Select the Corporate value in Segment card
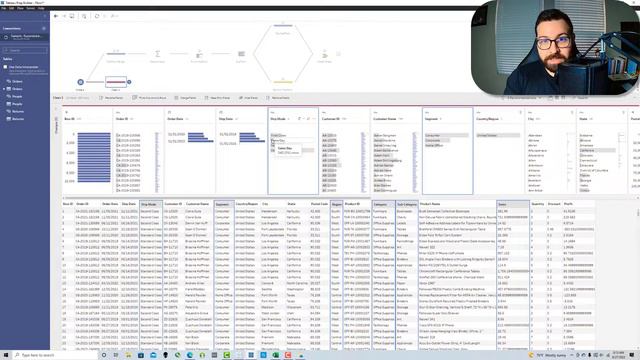This screenshot has height=360, width=640. coord(437,140)
